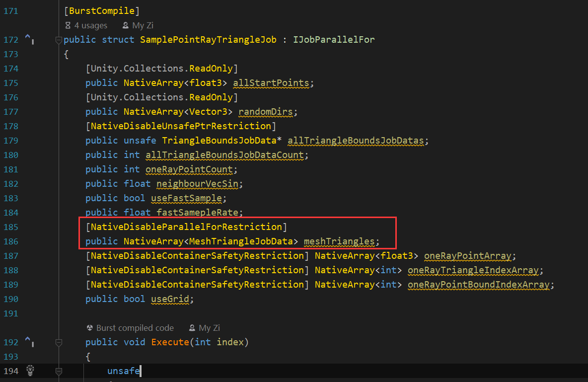Collapse the Execute method fold marker
This screenshot has width=588, height=382.
pos(59,342)
